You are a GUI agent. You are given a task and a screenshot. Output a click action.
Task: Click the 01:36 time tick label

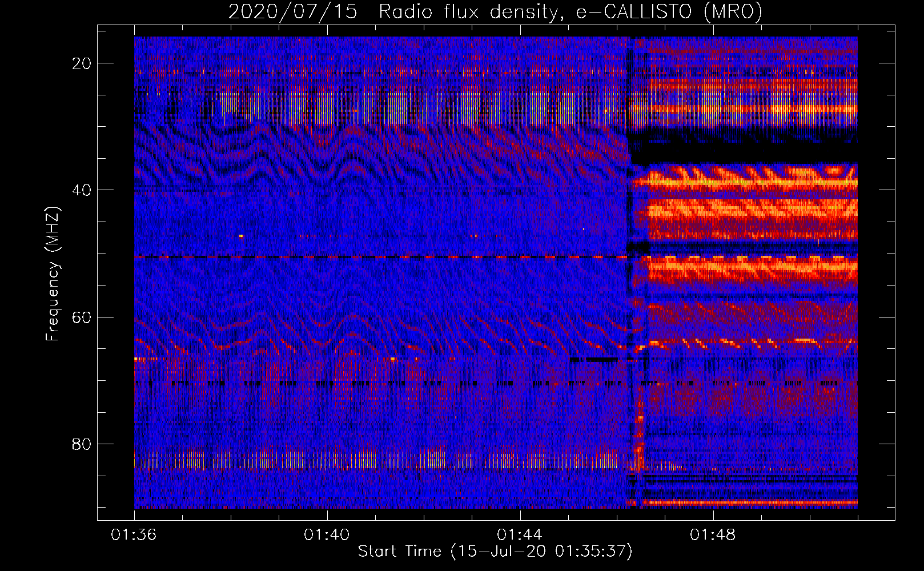(x=134, y=535)
